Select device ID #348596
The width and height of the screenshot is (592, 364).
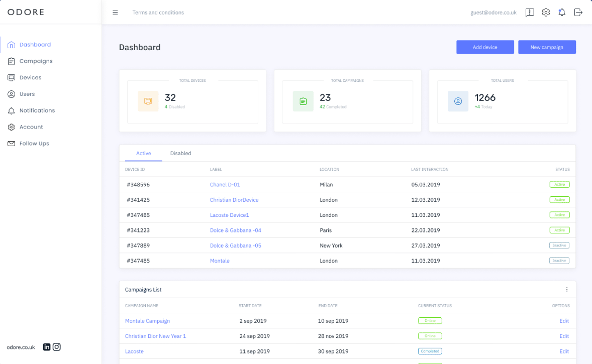138,185
